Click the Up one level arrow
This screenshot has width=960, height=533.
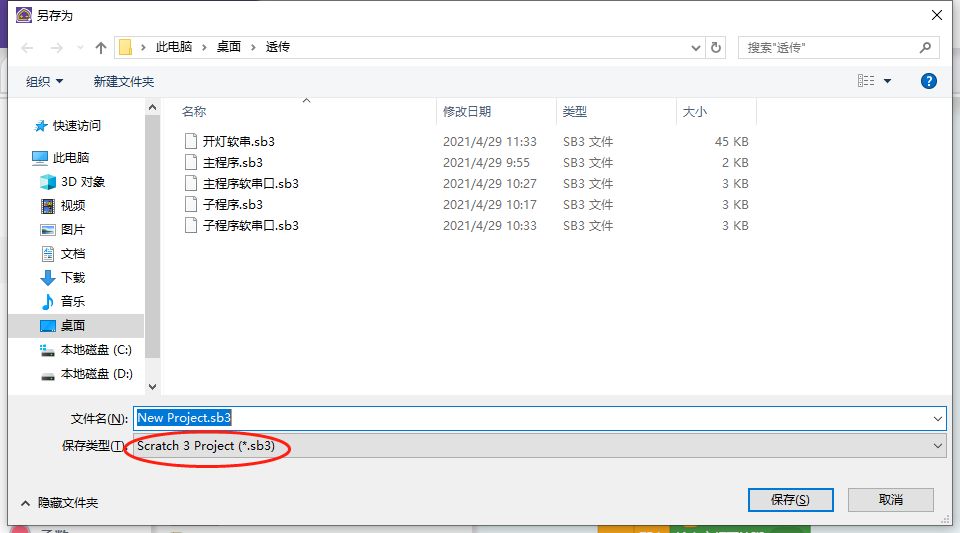click(101, 48)
